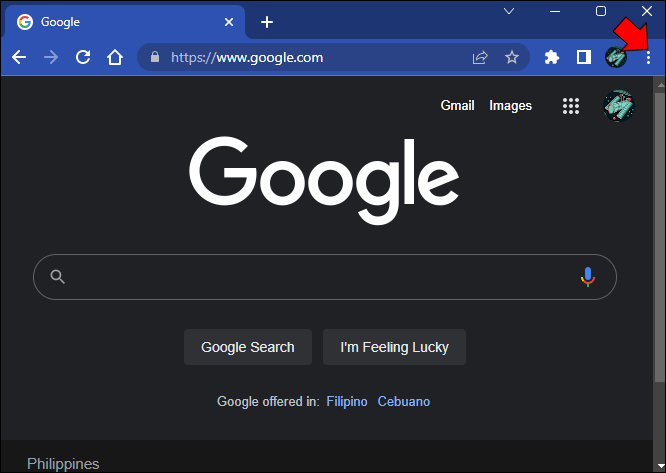Open the Google apps grid
The image size is (666, 473).
571,106
